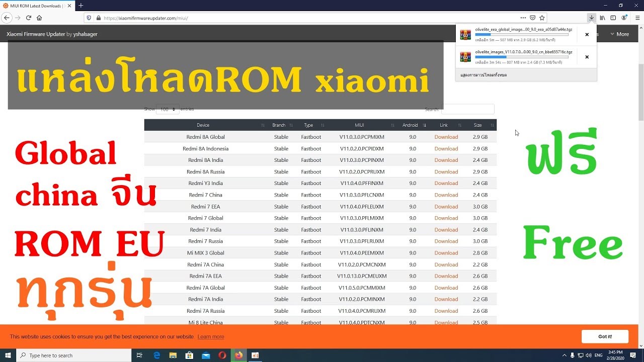Click the taskbar Type here to search box

tap(74, 355)
